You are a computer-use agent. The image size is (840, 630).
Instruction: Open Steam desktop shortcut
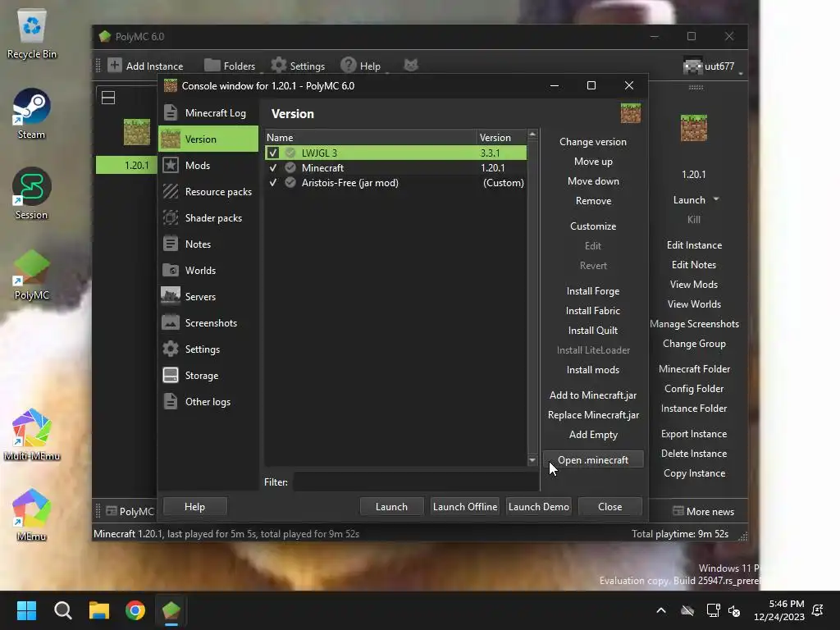(x=32, y=114)
